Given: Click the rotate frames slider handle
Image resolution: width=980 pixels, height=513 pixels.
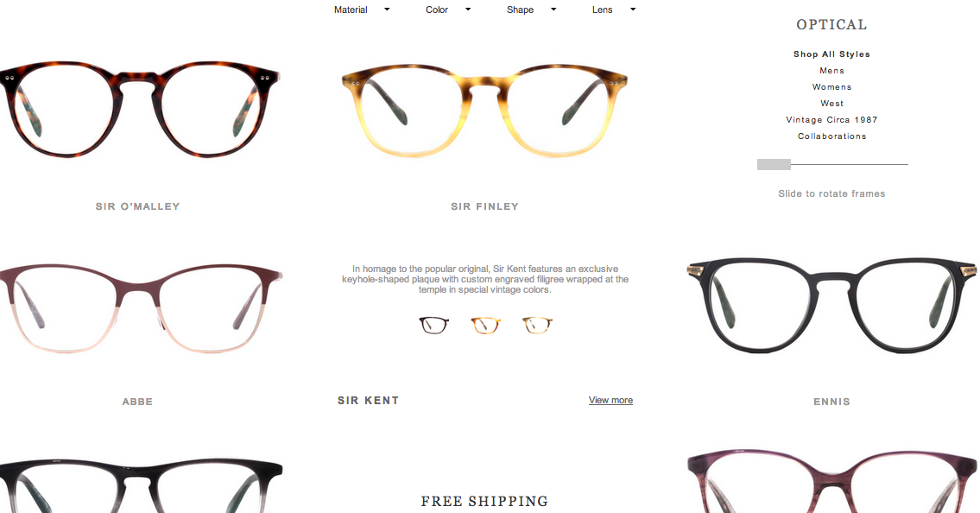Looking at the screenshot, I should pyautogui.click(x=774, y=164).
